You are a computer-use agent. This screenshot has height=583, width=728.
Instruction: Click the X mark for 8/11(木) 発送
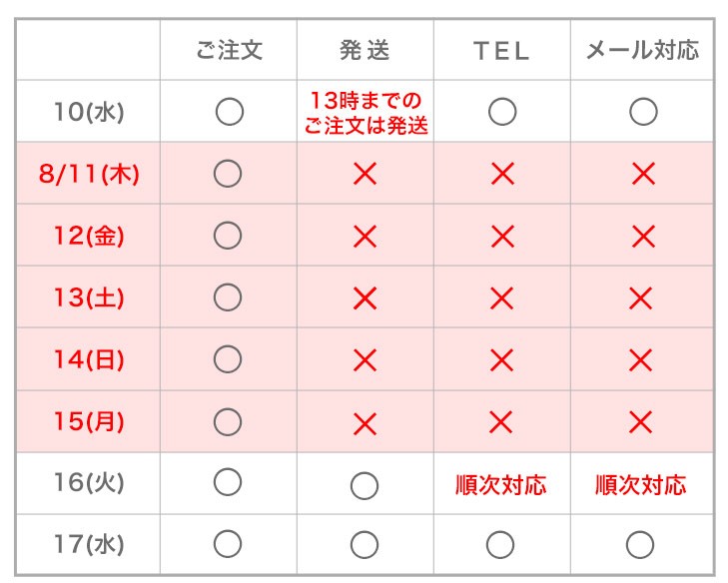(364, 175)
